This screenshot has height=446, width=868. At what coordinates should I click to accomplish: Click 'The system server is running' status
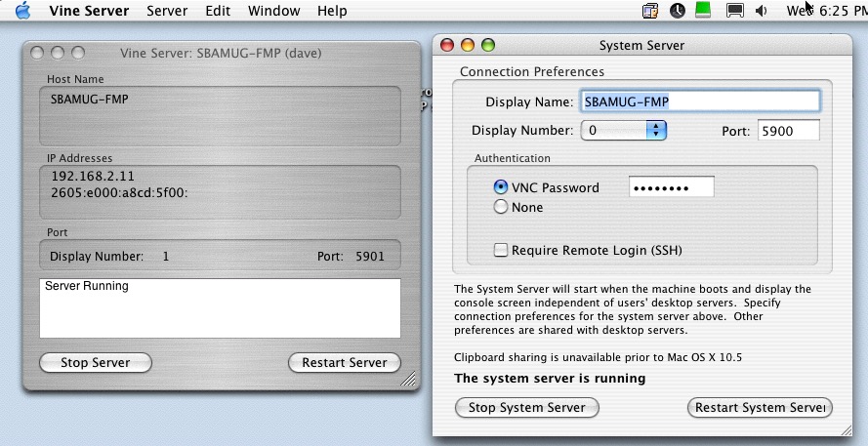(550, 379)
